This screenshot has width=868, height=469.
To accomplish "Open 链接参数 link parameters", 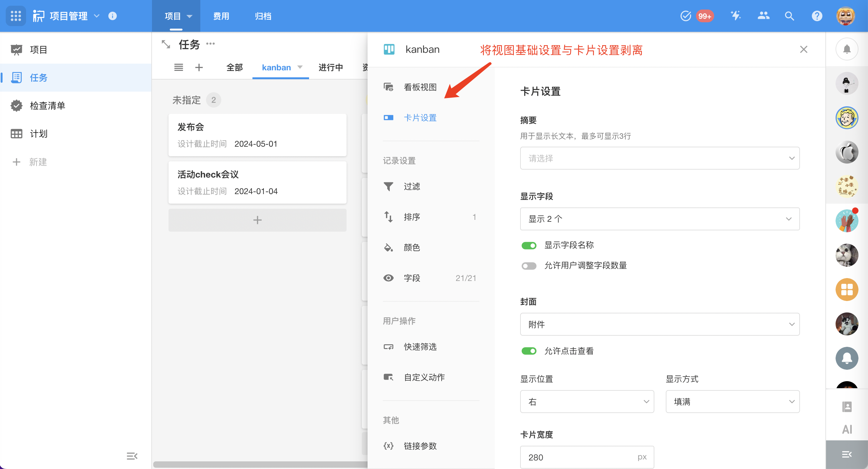I will pos(431,446).
